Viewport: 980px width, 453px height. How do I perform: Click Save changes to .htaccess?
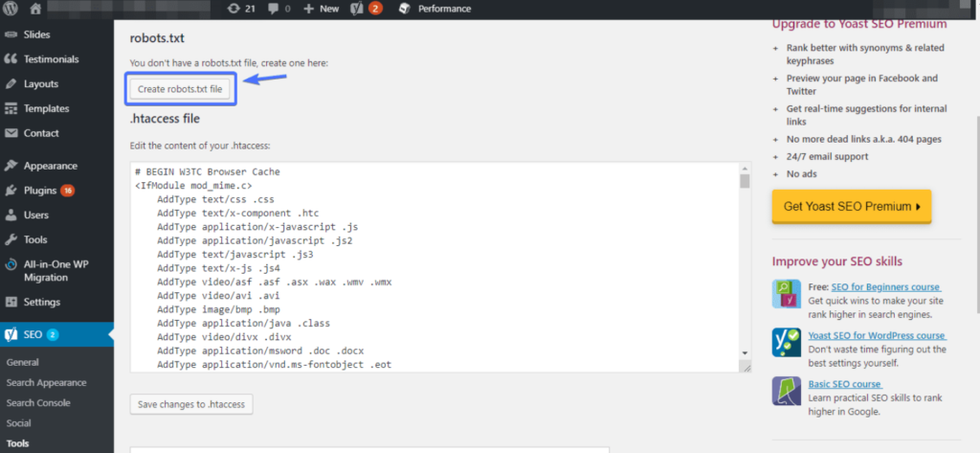point(191,405)
